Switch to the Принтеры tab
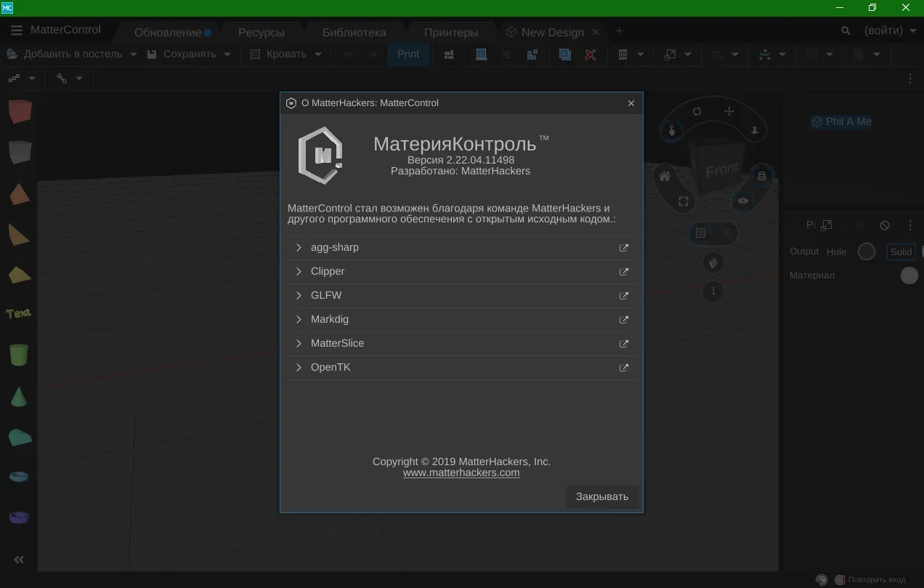Viewport: 924px width, 588px height. 451,33
